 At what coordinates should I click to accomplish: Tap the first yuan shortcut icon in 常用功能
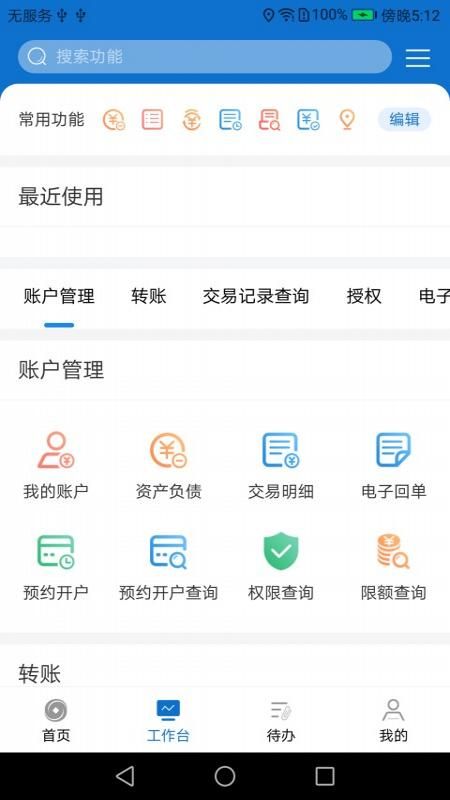114,120
